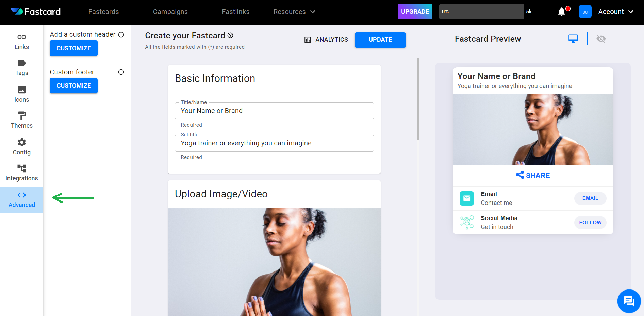Screen dimensions: 644x316
Task: Open the Integrations sidebar section
Action: pos(21,173)
